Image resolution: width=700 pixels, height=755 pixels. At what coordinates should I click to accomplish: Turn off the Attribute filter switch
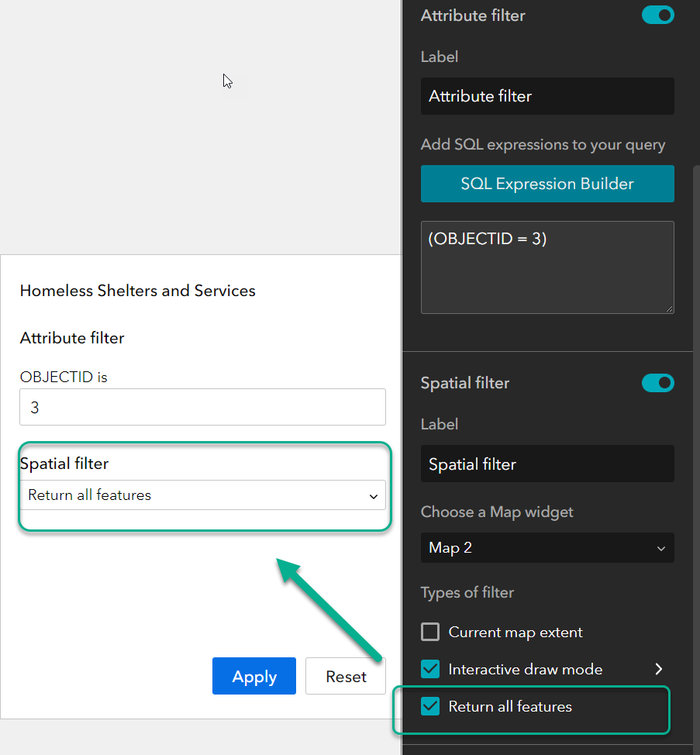pos(657,15)
